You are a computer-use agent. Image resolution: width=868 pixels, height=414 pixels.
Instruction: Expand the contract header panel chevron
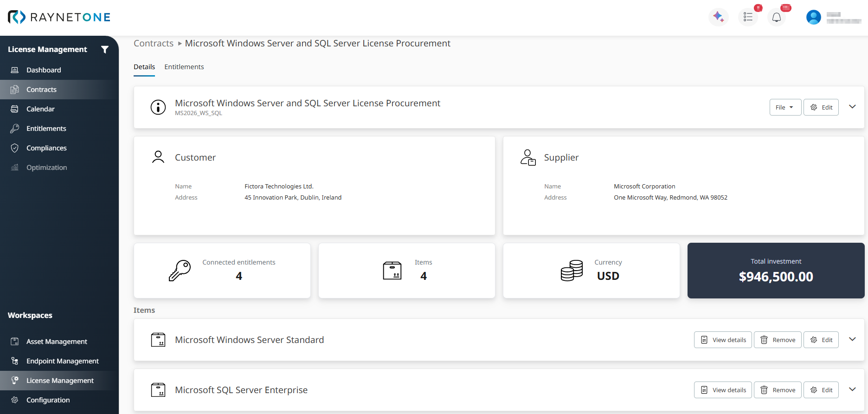[852, 107]
